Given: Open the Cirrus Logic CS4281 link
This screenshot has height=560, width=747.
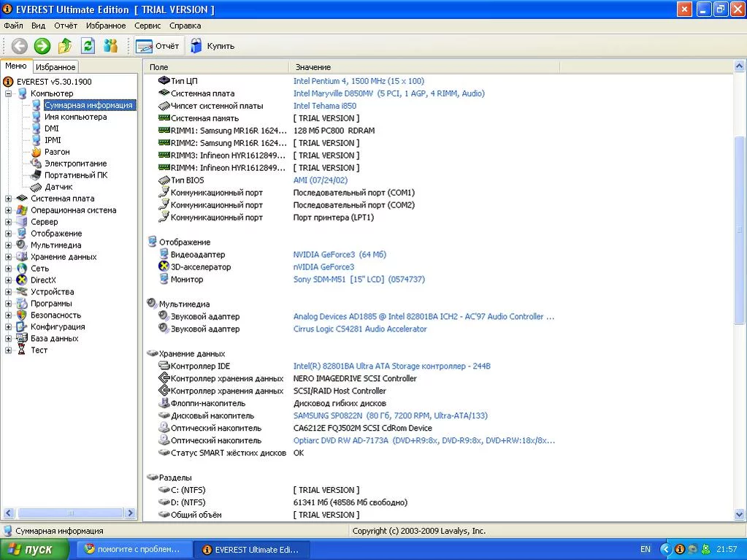Looking at the screenshot, I should pos(360,329).
